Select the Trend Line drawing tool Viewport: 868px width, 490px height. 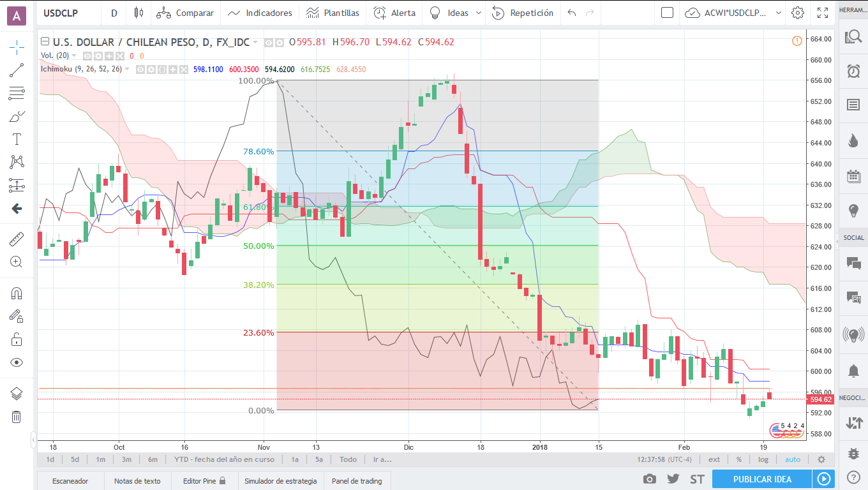[x=17, y=70]
